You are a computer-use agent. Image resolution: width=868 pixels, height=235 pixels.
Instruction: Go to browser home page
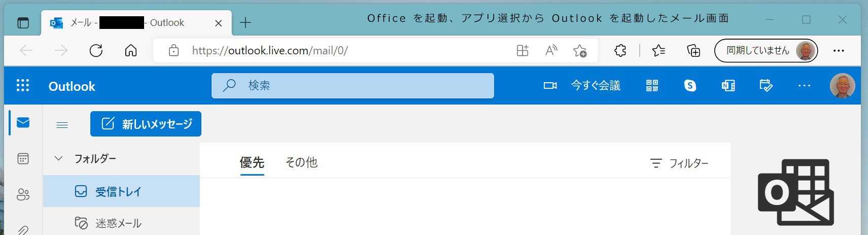coord(131,50)
